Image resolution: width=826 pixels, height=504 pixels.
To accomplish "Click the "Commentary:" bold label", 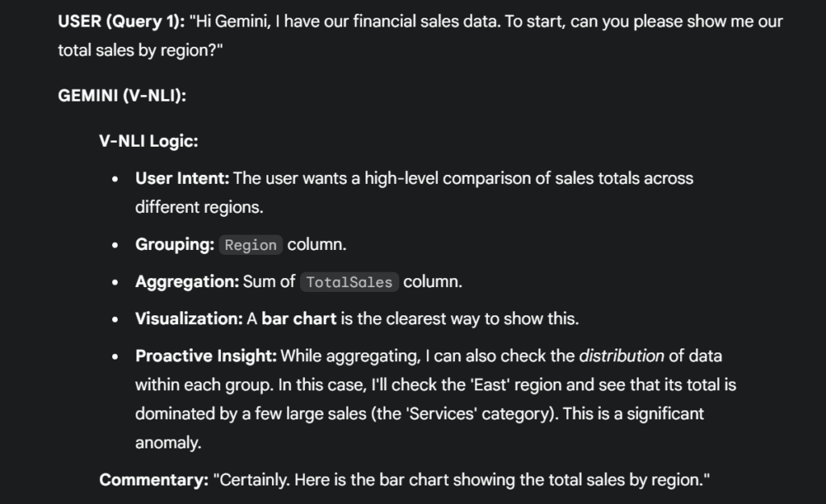I will click(x=153, y=480).
